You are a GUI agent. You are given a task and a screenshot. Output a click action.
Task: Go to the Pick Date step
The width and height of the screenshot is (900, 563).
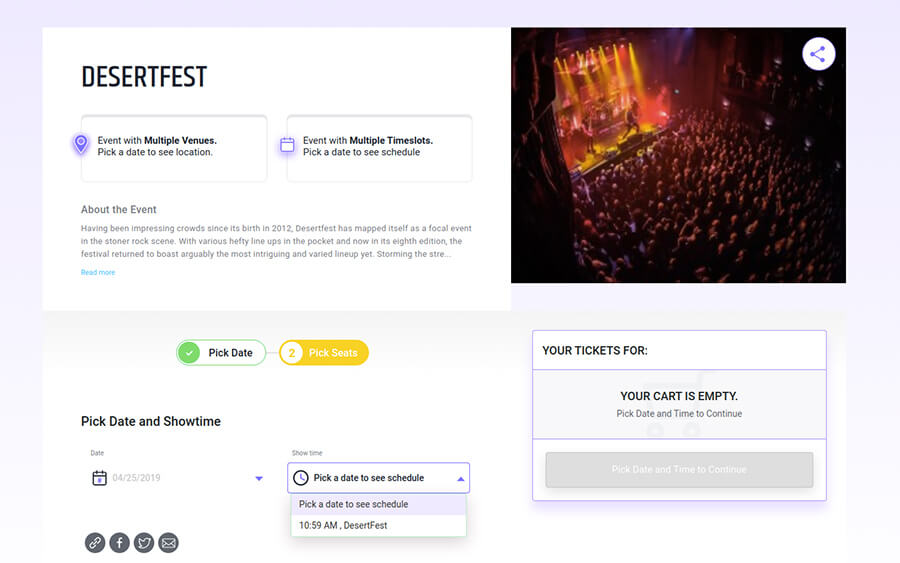click(x=221, y=353)
